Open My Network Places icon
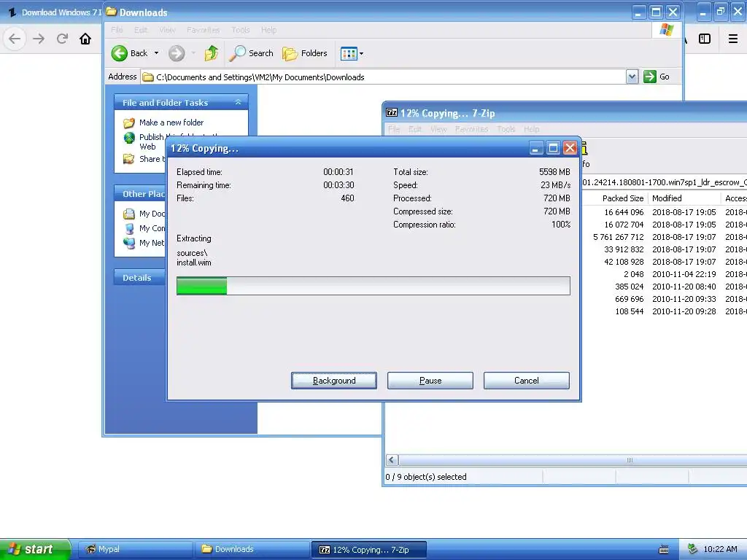 tap(128, 244)
